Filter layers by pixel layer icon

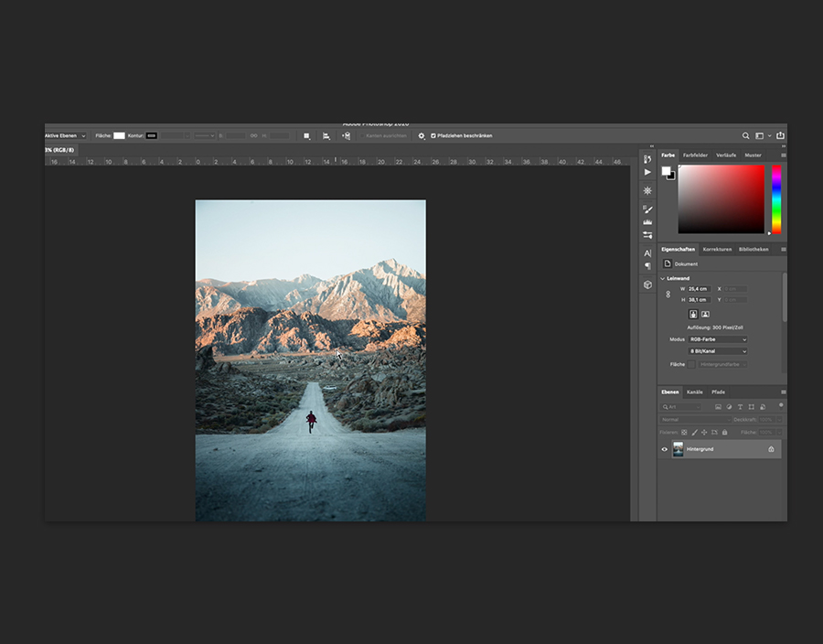coord(718,407)
